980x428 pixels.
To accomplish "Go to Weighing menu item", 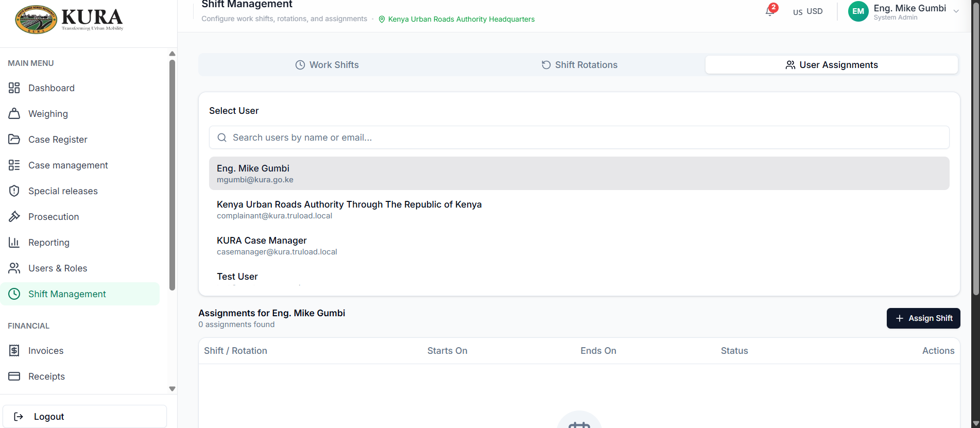I will (x=80, y=114).
